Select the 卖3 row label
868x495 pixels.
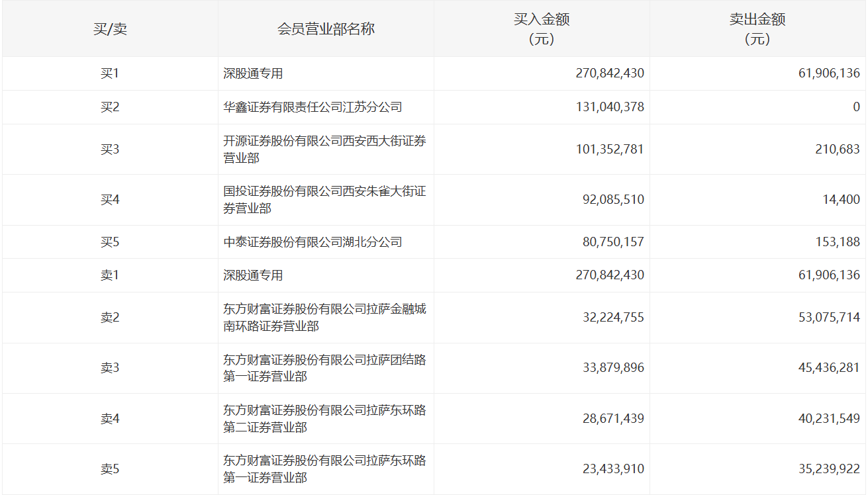tap(110, 368)
